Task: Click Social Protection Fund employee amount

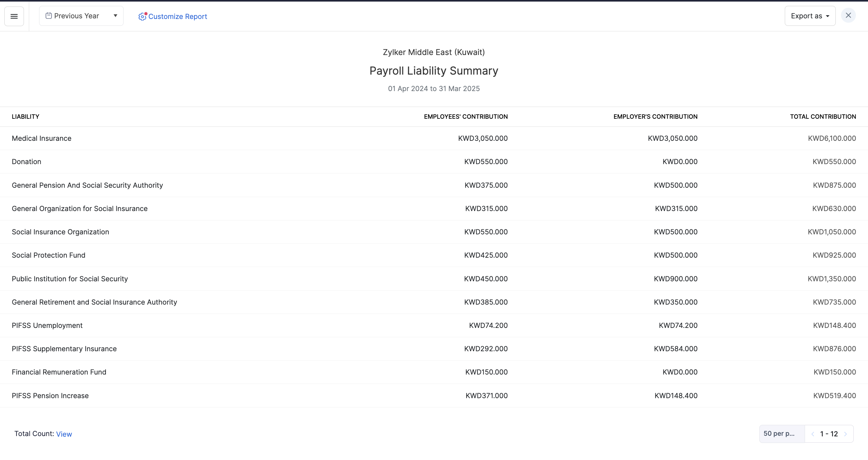Action: pyautogui.click(x=486, y=255)
